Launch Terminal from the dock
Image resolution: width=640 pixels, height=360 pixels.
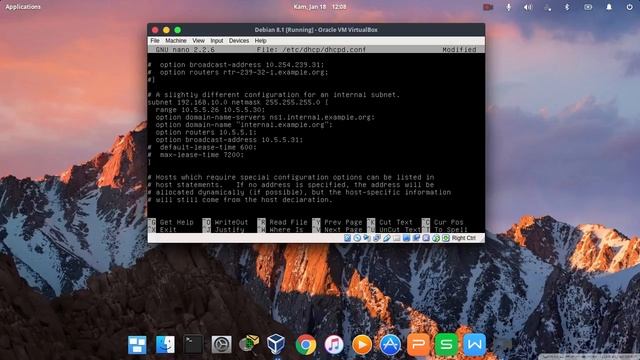pyautogui.click(x=193, y=344)
